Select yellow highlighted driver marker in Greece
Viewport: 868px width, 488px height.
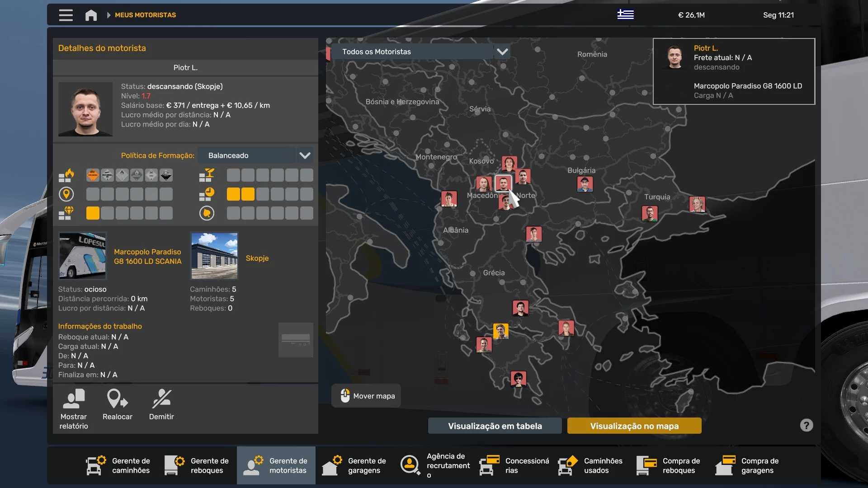500,331
